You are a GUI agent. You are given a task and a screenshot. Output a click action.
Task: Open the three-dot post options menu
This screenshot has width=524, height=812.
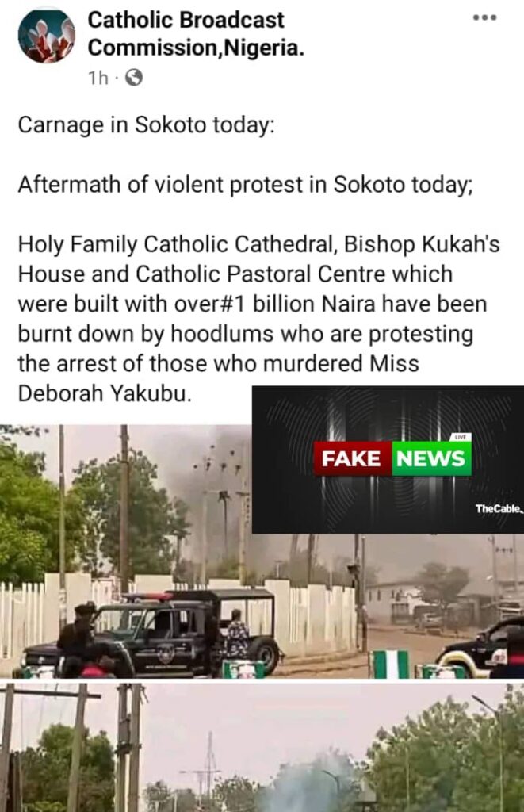click(485, 17)
